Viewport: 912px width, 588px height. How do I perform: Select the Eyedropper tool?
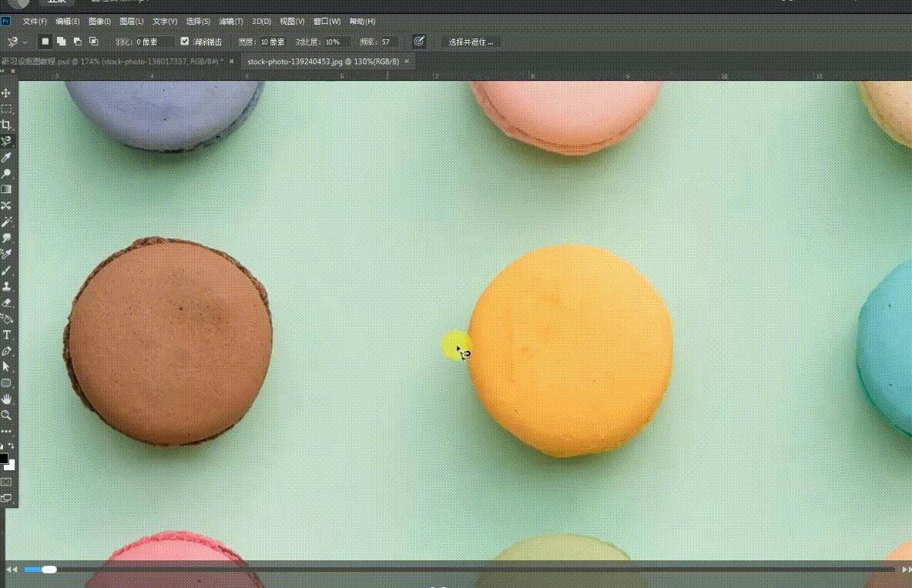click(6, 158)
